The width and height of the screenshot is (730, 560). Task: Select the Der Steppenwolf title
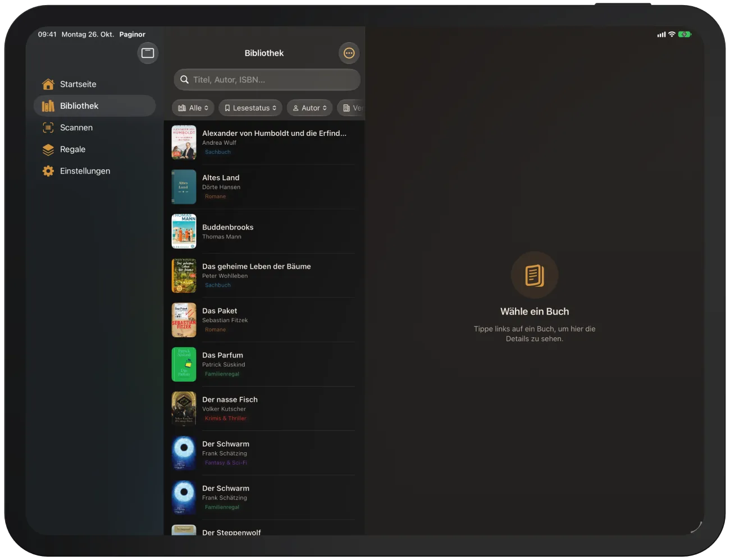pyautogui.click(x=231, y=532)
